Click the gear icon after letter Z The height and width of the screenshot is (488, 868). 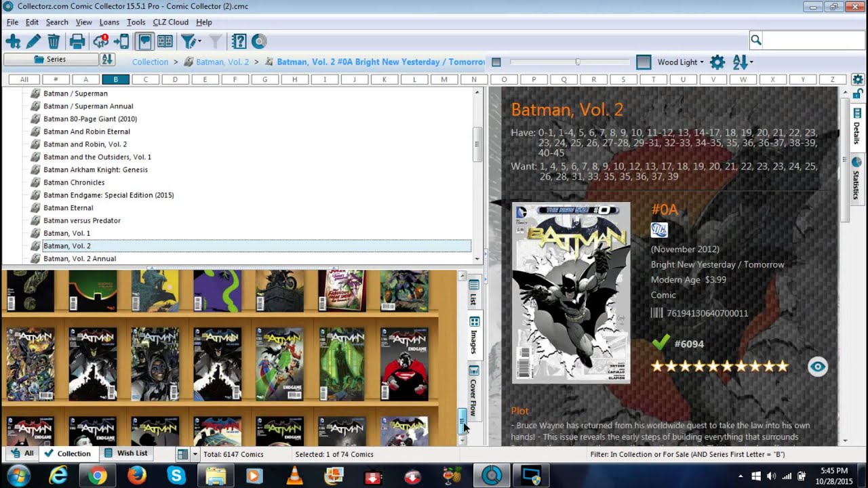857,79
